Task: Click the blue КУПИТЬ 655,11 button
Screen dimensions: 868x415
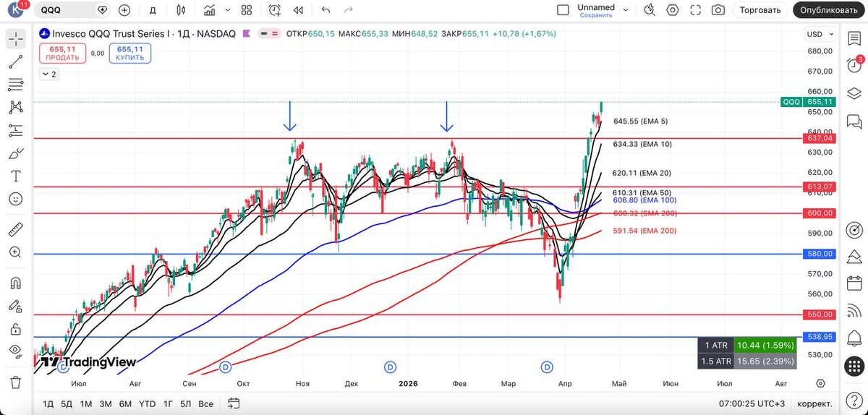Action: pos(130,54)
